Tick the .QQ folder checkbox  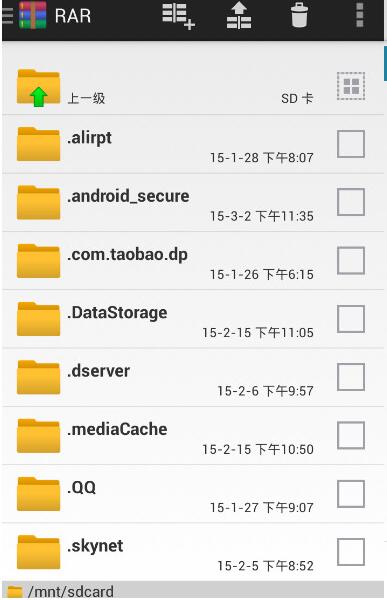click(351, 494)
